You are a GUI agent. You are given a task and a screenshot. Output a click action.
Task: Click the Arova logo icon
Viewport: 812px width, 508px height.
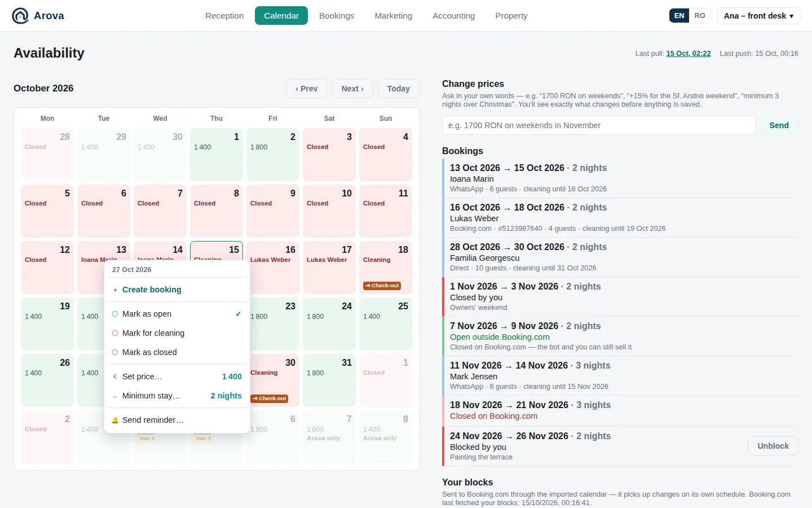point(20,16)
